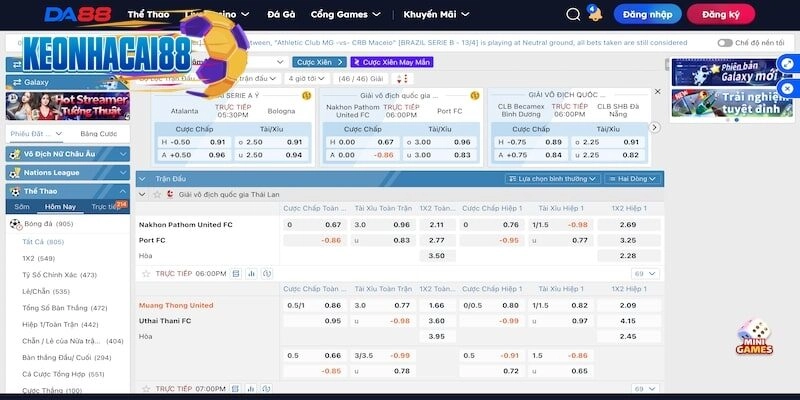The height and width of the screenshot is (400, 800).
Task: Select the Bảng Cược tab
Action: pos(98,133)
